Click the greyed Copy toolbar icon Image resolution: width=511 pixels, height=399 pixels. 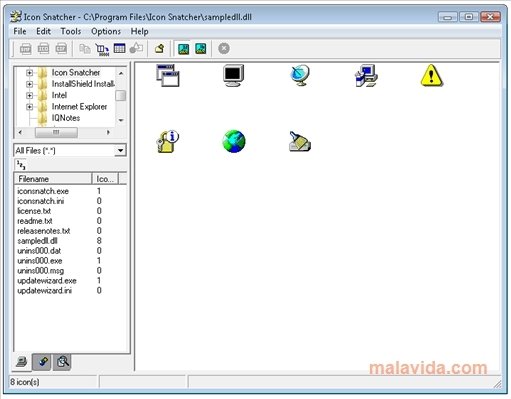pyautogui.click(x=85, y=49)
